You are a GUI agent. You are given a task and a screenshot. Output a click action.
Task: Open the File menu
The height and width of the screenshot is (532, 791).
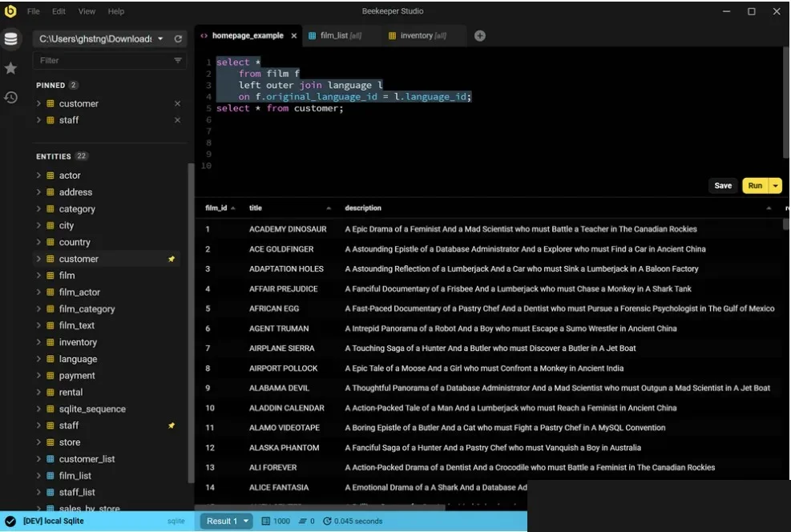coord(34,11)
